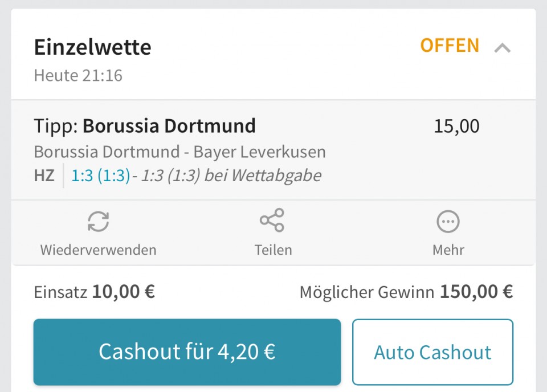Click the Wiederverwenden label
This screenshot has height=392, width=547.
(x=99, y=250)
